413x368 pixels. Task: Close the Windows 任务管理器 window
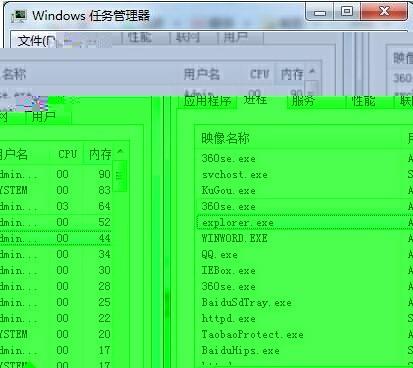(384, 11)
